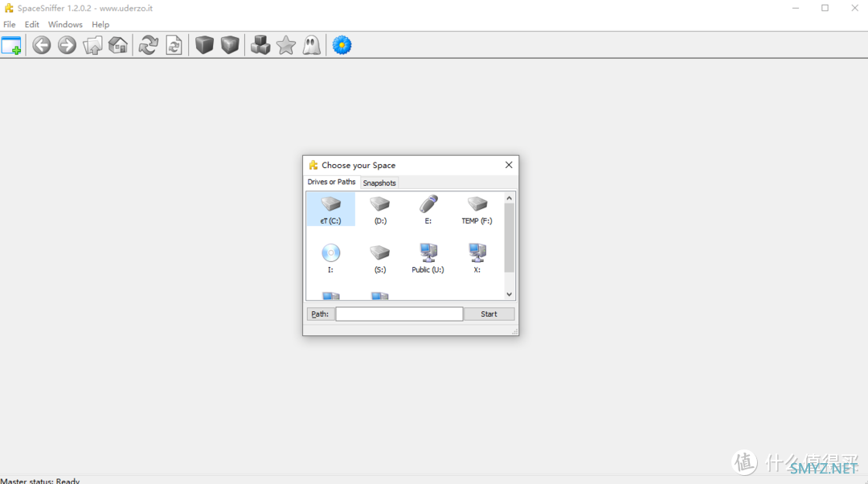
Task: Go up one level with the folder-arrow icon
Action: tap(92, 45)
